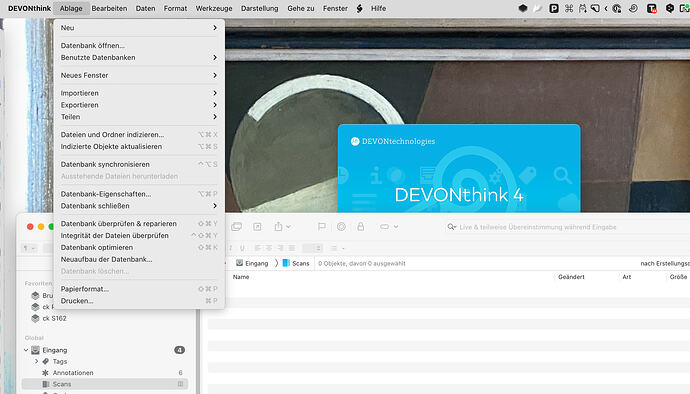
Task: Click the asterisk Annotationen icon in the sidebar
Action: (45, 373)
